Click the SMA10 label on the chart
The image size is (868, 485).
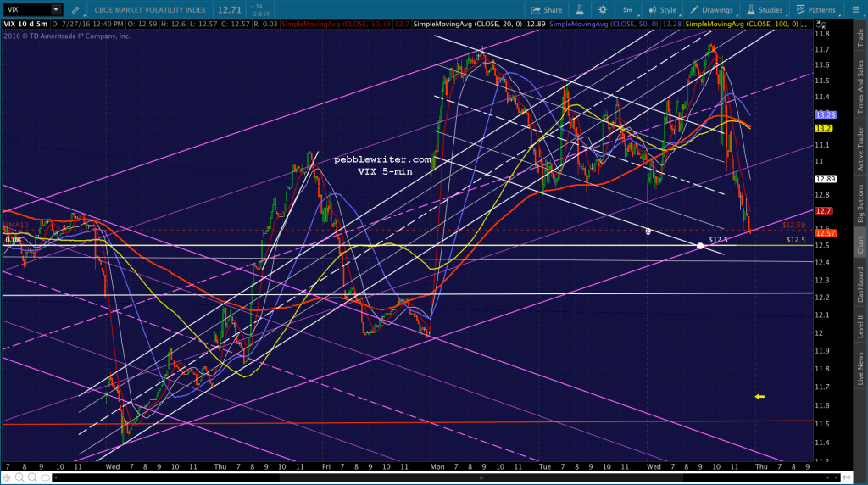tap(16, 226)
